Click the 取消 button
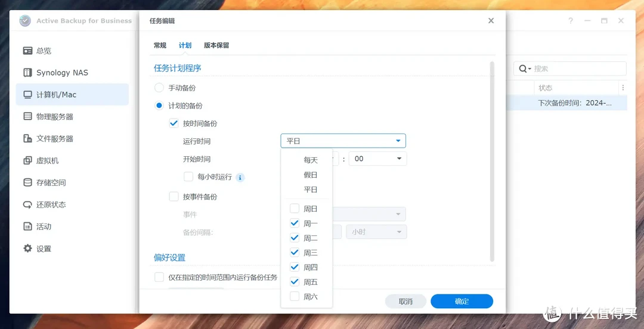Image resolution: width=644 pixels, height=329 pixels. click(x=405, y=302)
